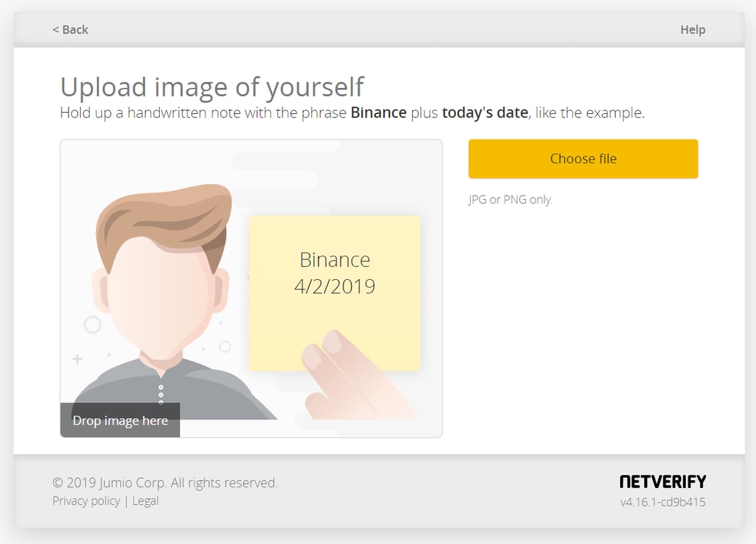Click the JPG or PNG only hint
Viewport: 756px width, 544px height.
510,200
